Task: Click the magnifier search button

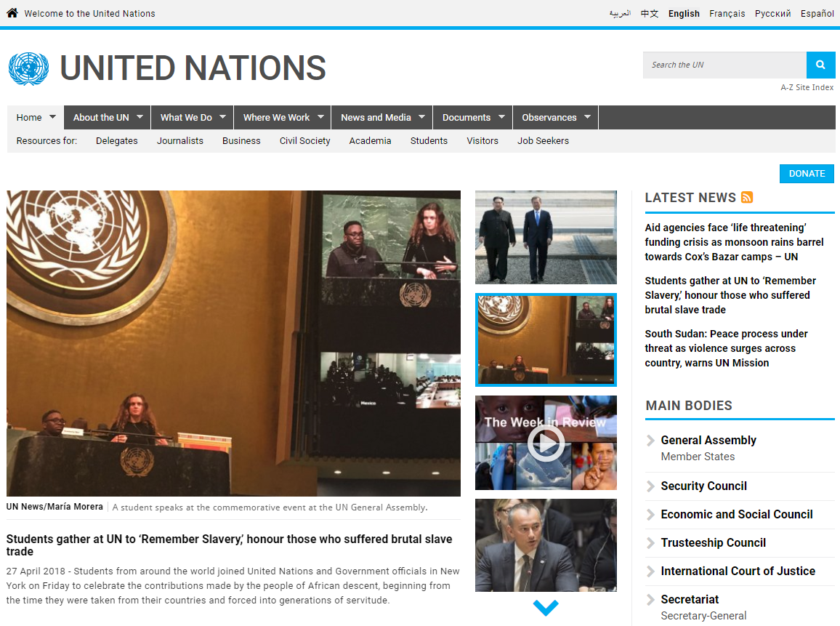Action: click(820, 65)
